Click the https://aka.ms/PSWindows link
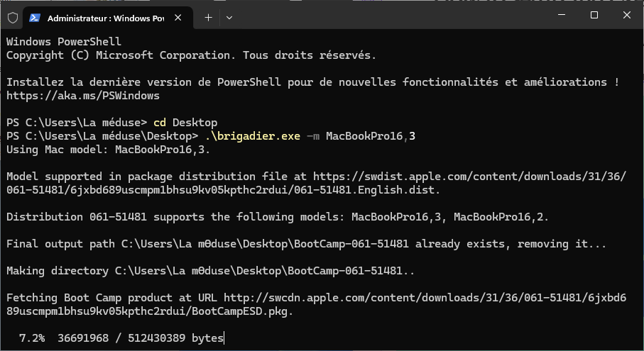Screen dimensions: 644x351 (83, 96)
